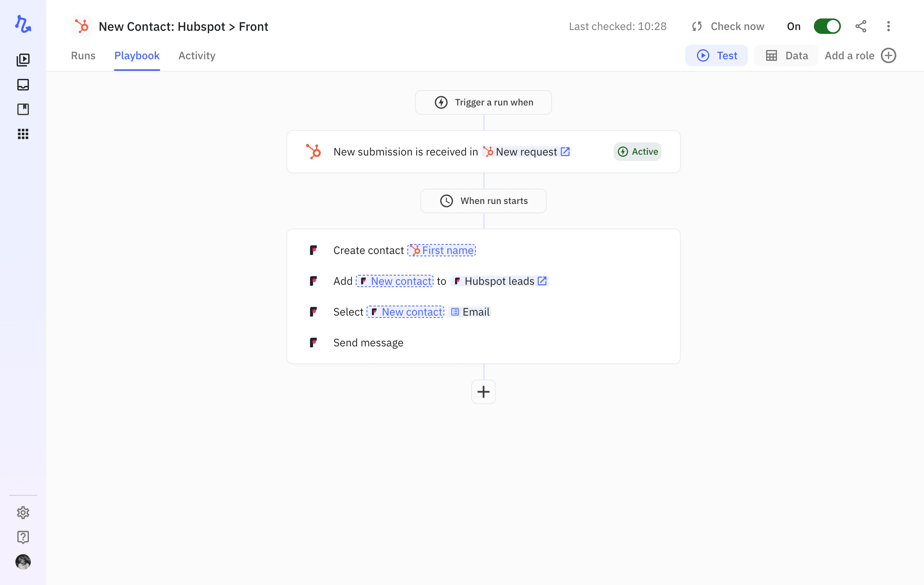Add a new step with the plus icon
Viewport: 924px width, 585px height.
483,392
